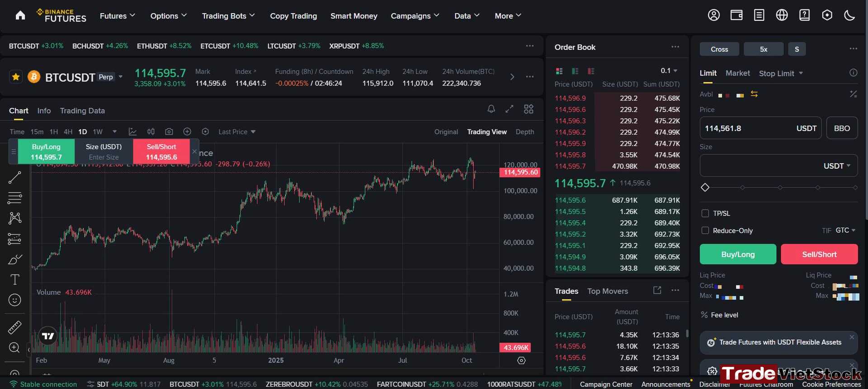
Task: Expand the More menu
Action: point(508,16)
